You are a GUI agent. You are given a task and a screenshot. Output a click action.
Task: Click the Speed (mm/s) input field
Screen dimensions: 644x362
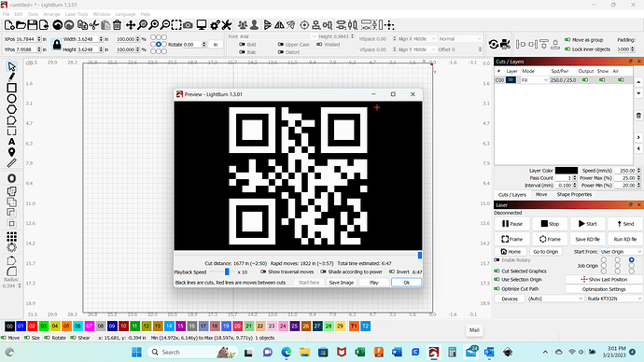click(627, 171)
